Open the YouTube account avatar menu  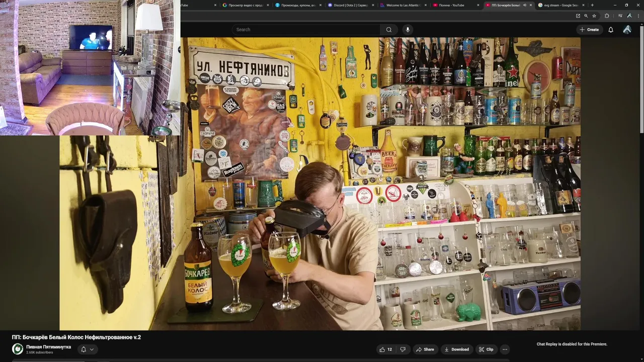click(627, 30)
